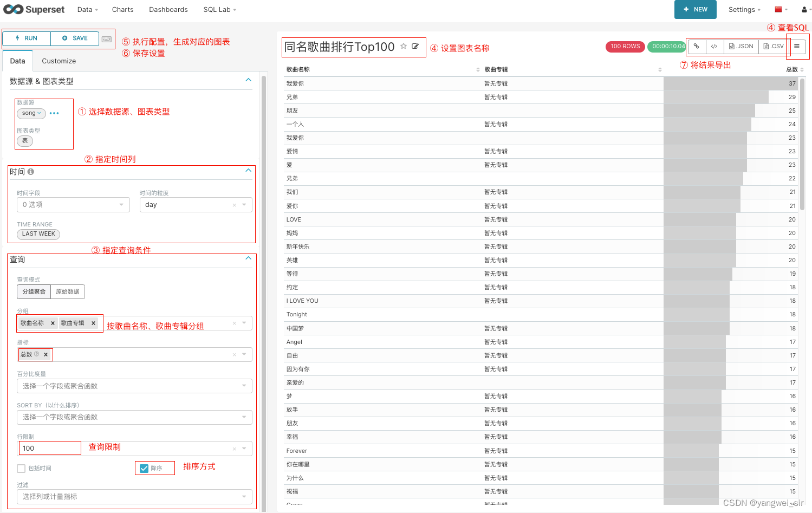812x513 pixels.
Task: Open the 时间字段 dropdown
Action: point(73,205)
